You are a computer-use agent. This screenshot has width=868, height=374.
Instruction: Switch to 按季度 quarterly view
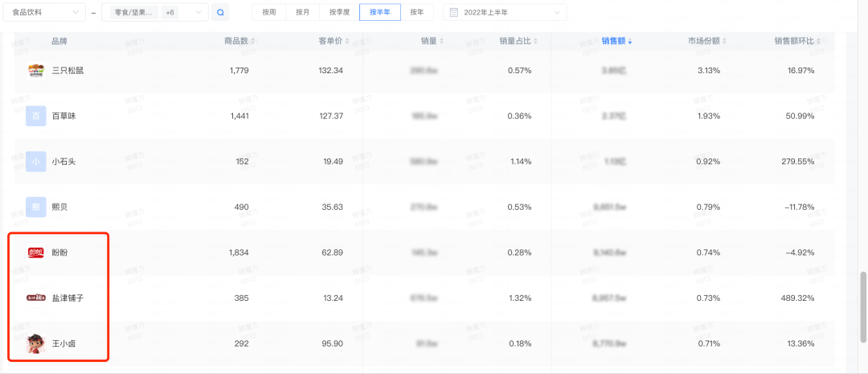339,12
